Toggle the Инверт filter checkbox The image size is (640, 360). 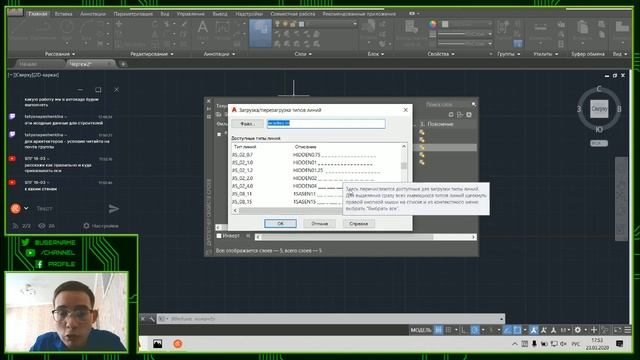pyautogui.click(x=219, y=236)
